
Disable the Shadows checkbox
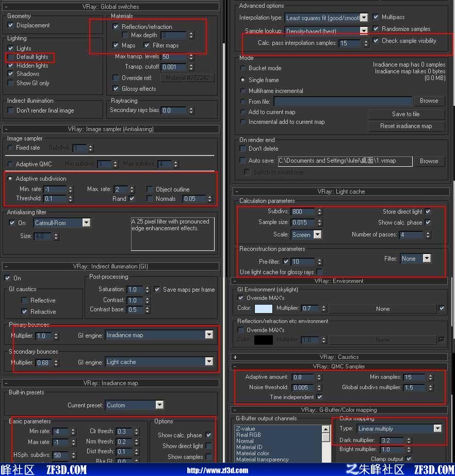(11, 74)
